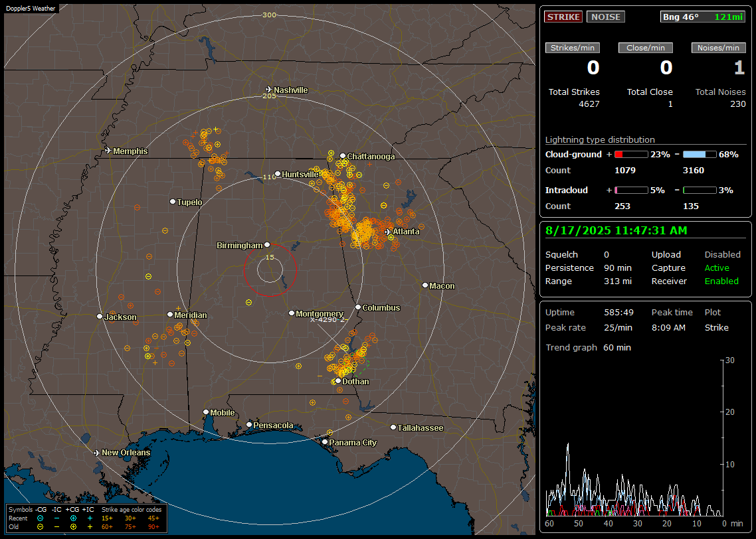Click the Range value 313 mi
This screenshot has width=756, height=539.
click(x=618, y=281)
